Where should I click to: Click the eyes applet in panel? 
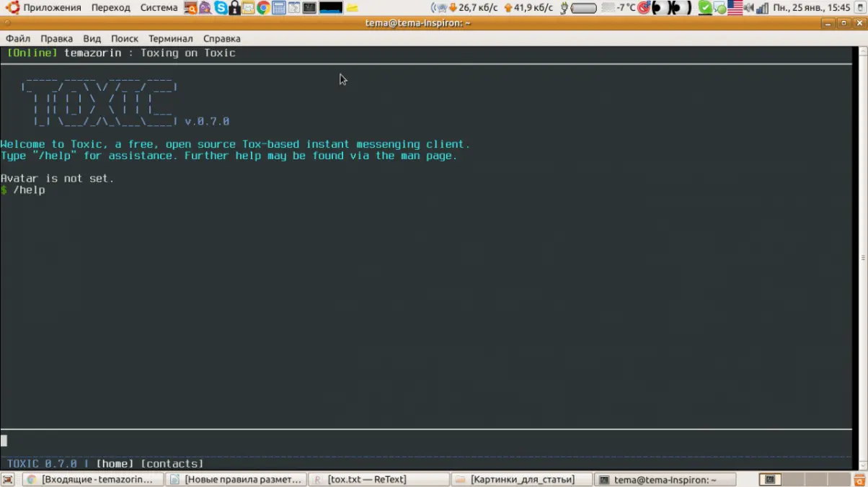coord(671,8)
